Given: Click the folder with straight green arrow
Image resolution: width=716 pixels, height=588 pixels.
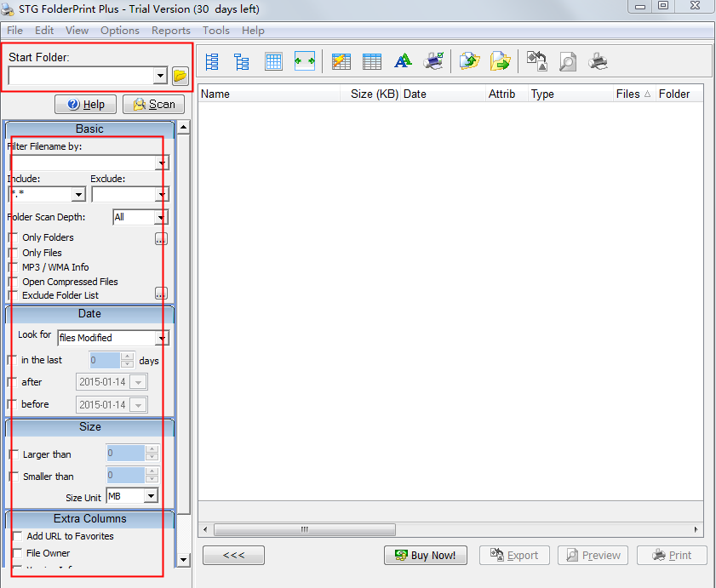Looking at the screenshot, I should pos(500,60).
